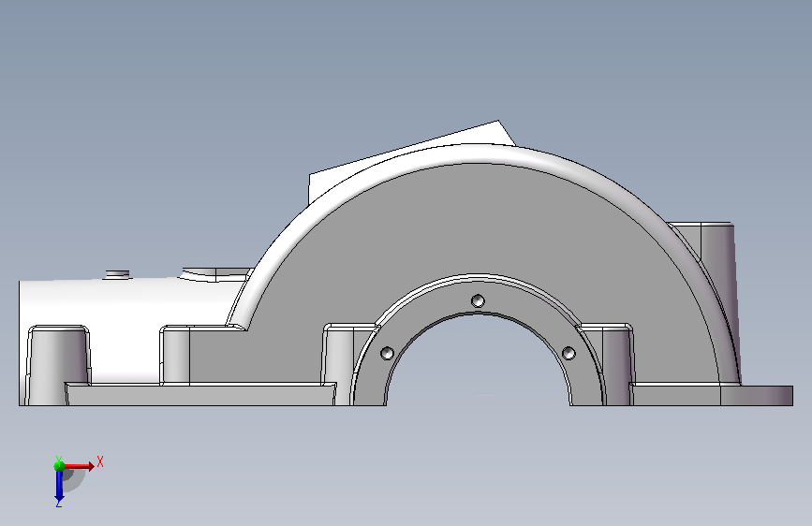The height and width of the screenshot is (526, 812).
Task: Select the right bolt hole on the semicircular flange
Action: (568, 354)
